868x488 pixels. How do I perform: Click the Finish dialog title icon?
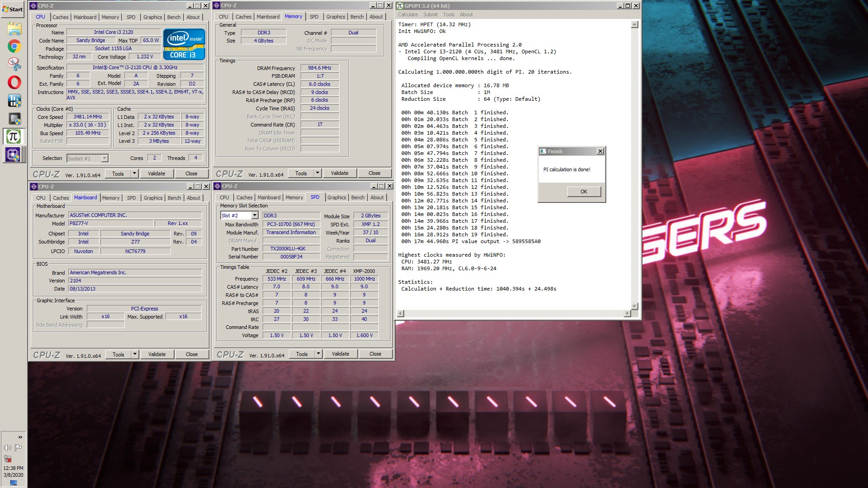point(543,151)
